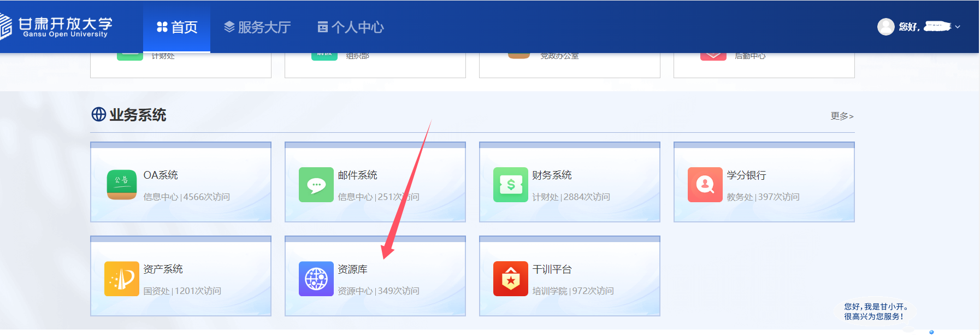Expand 更多> in 业务系统 section
The width and height of the screenshot is (980, 335).
(842, 116)
